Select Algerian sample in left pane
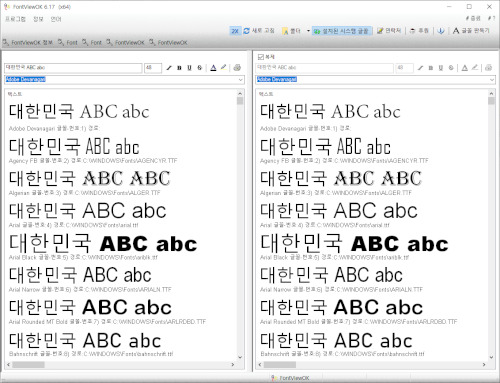Viewport: 500px width, 383px height. [x=89, y=178]
